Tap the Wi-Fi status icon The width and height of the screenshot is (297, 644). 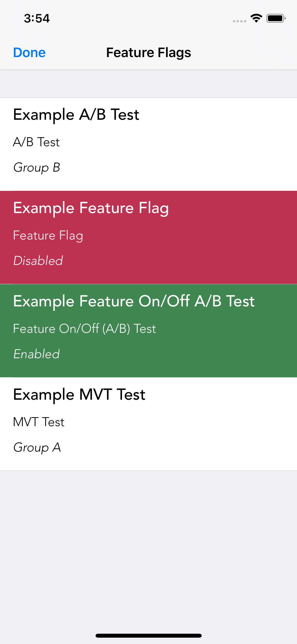(x=256, y=18)
